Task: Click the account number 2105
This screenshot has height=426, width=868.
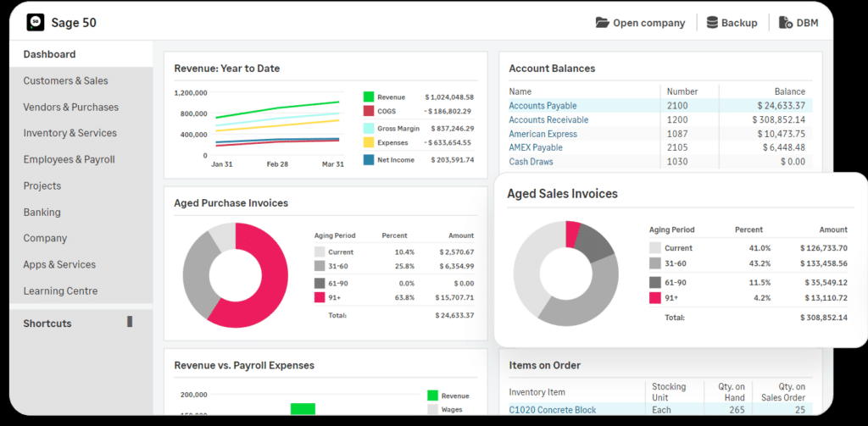Action: point(676,147)
